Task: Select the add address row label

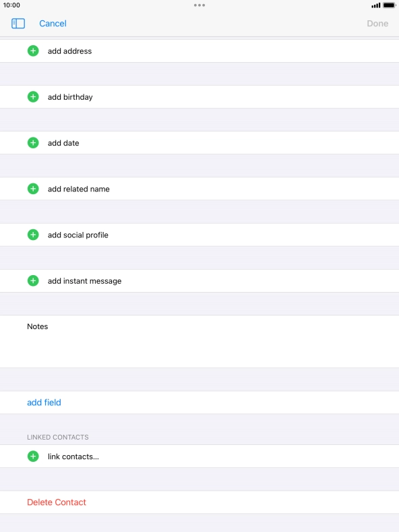Action: [69, 51]
